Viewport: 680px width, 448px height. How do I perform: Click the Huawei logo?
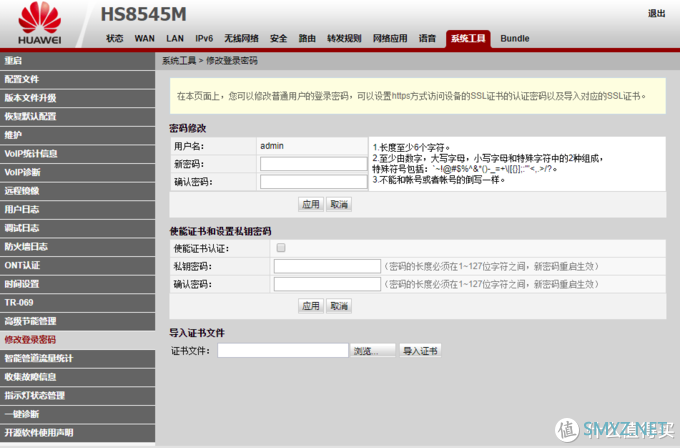tap(40, 23)
